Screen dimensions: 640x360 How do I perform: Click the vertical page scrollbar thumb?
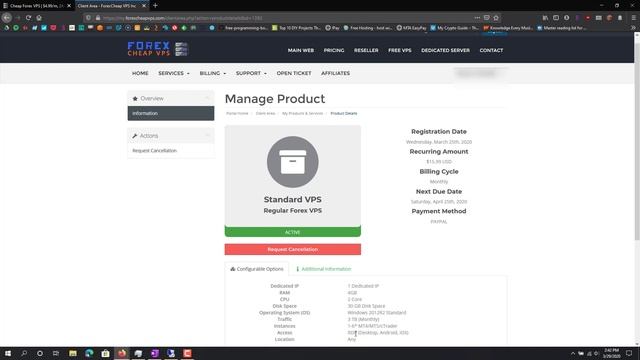tap(637, 139)
